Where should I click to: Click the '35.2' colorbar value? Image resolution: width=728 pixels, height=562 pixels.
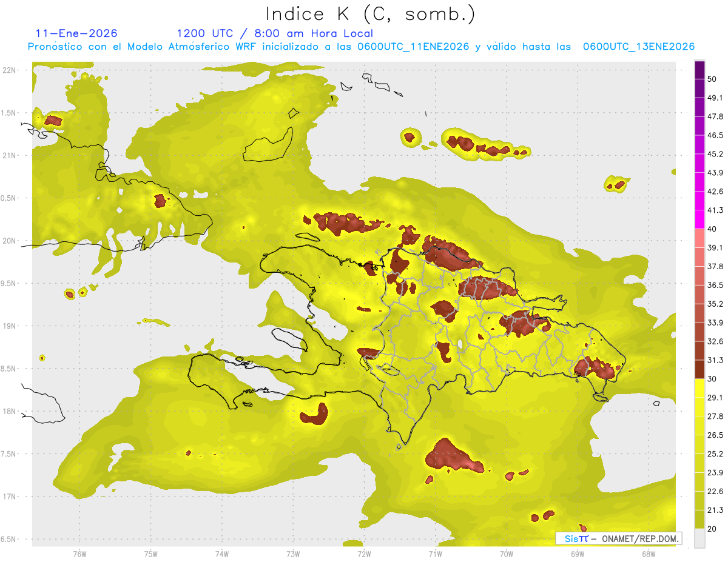pos(715,304)
